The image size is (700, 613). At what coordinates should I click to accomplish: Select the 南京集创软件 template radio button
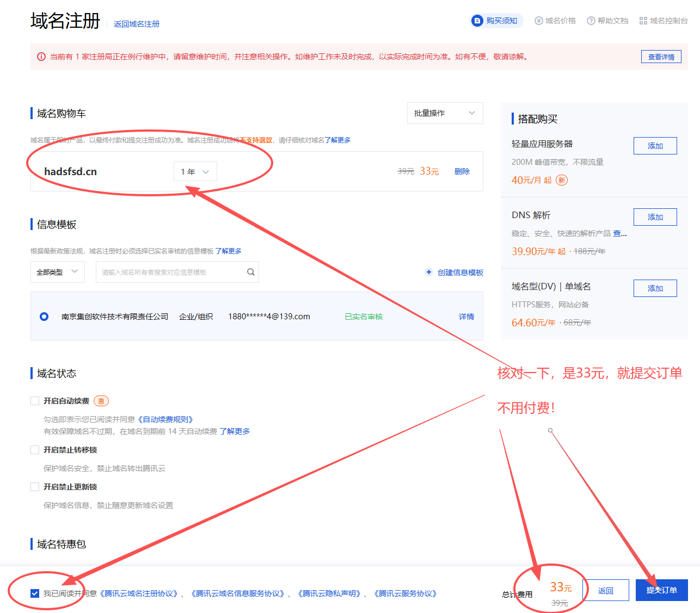[44, 317]
